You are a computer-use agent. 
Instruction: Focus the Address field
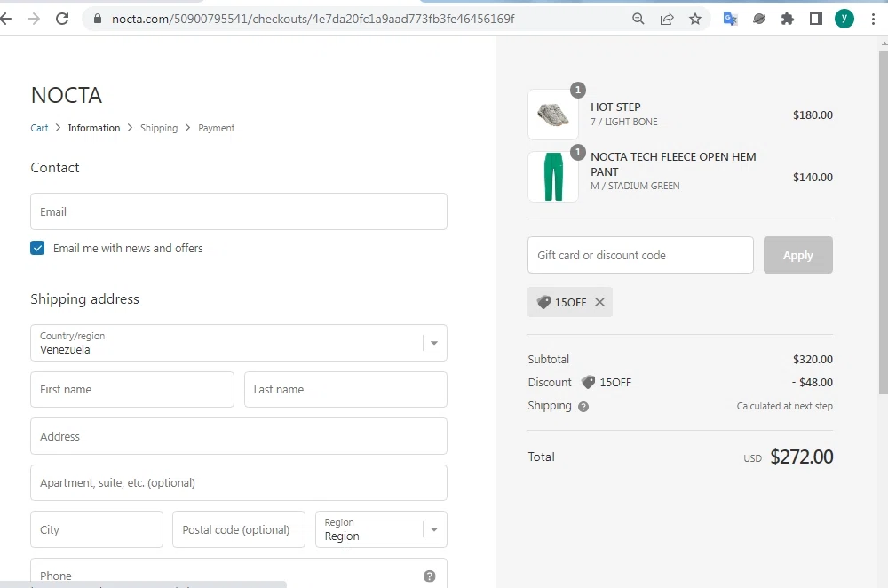[x=239, y=436]
